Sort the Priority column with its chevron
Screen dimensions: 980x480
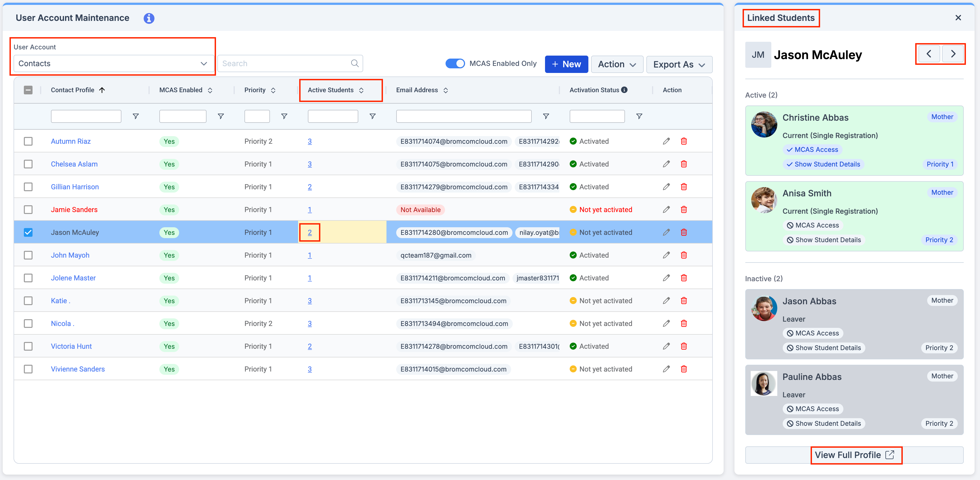(x=273, y=90)
